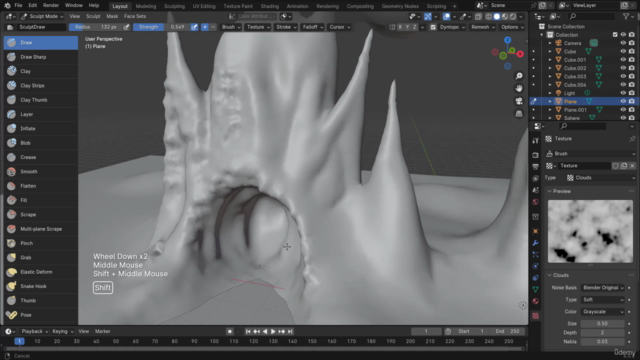Hide Cube.001 with its eye icon
The height and width of the screenshot is (360, 640).
(x=623, y=60)
